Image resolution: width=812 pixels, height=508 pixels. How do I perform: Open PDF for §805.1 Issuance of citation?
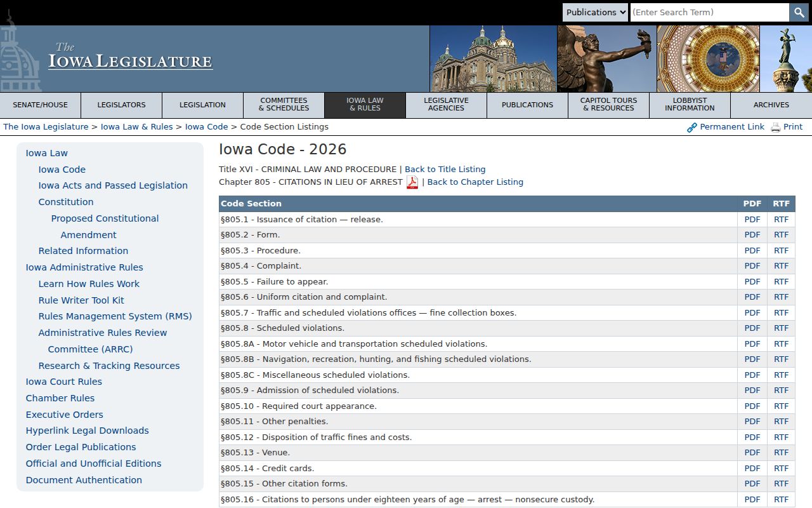coord(752,220)
